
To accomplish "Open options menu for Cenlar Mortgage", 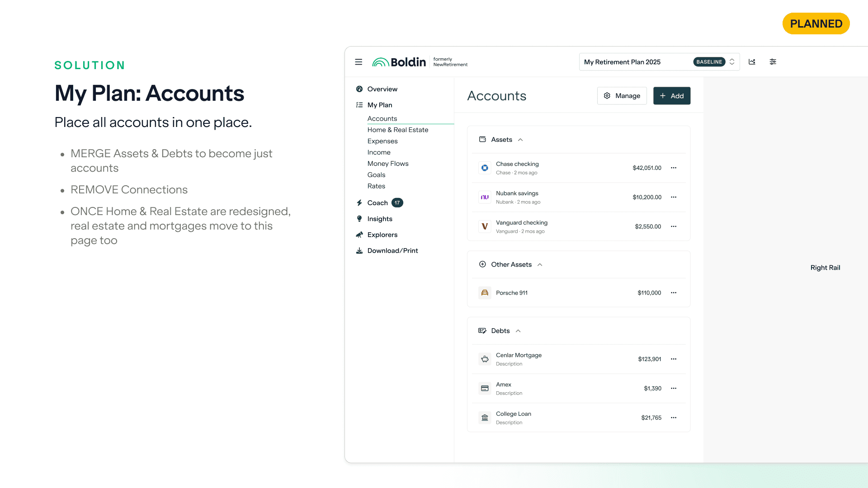I will [x=674, y=359].
